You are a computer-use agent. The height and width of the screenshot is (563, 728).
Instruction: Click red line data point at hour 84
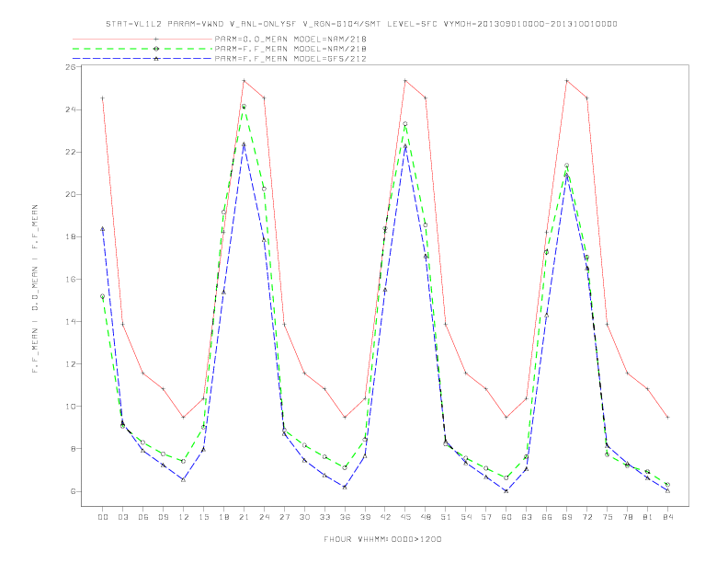tap(667, 417)
